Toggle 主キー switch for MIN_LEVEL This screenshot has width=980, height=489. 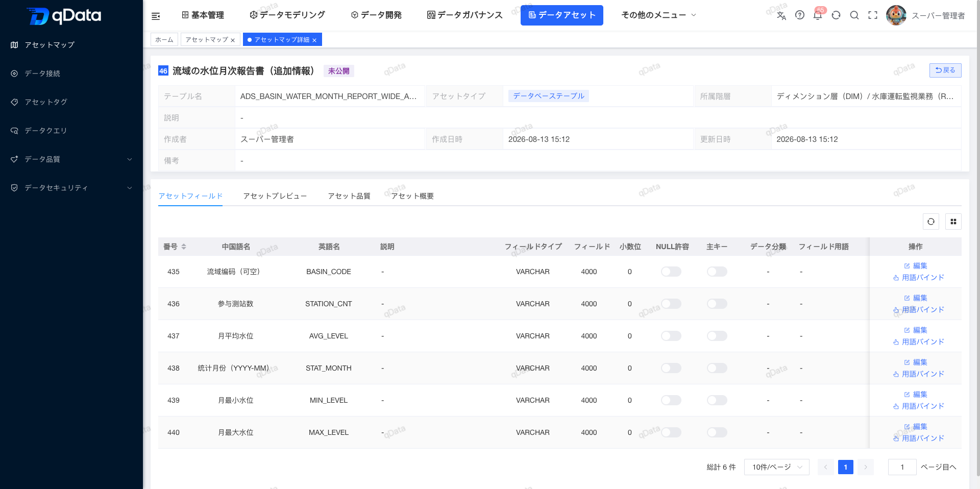pos(717,400)
